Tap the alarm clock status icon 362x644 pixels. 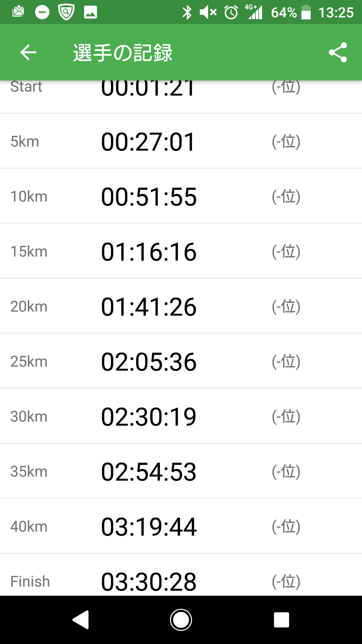[231, 13]
